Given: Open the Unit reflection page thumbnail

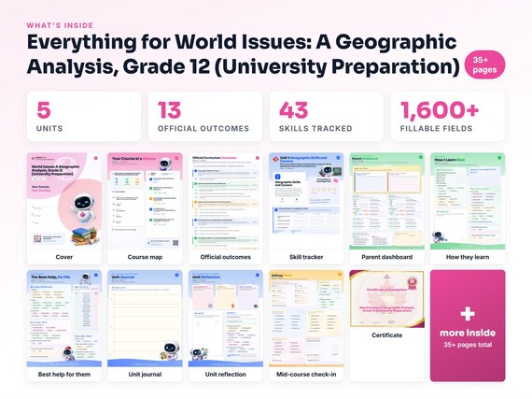Looking at the screenshot, I should click(x=226, y=319).
